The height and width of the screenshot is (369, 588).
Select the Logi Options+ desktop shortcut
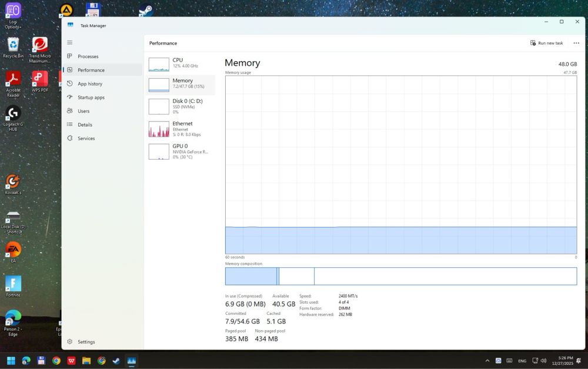pyautogui.click(x=13, y=15)
